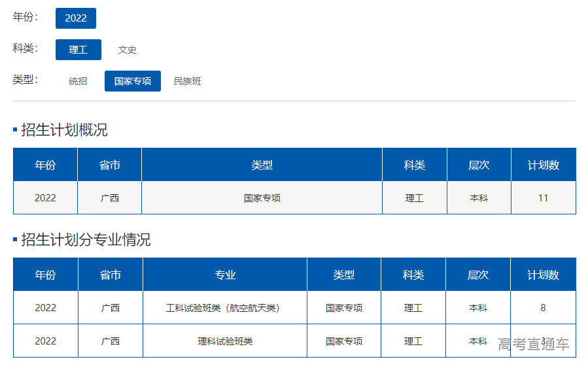Click 本科 in the overview table row

click(x=479, y=198)
